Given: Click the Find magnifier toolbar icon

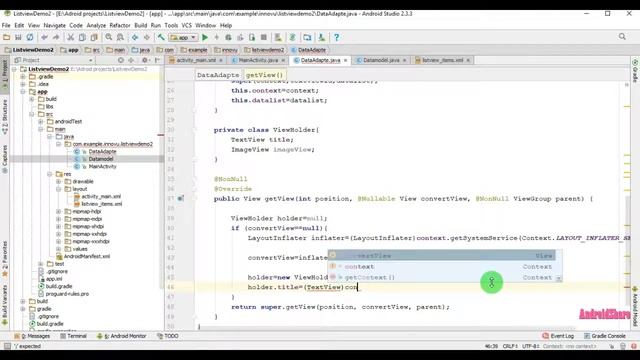Looking at the screenshot, I should 109,37.
